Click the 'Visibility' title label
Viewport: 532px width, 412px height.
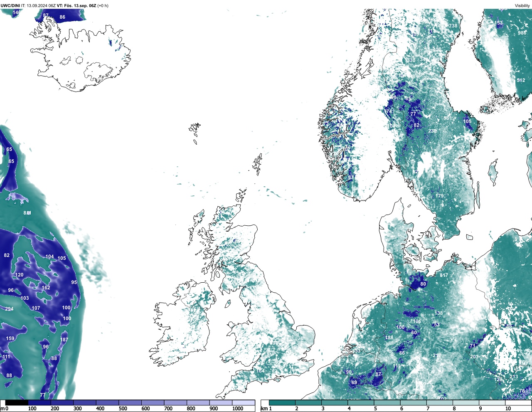point(522,5)
